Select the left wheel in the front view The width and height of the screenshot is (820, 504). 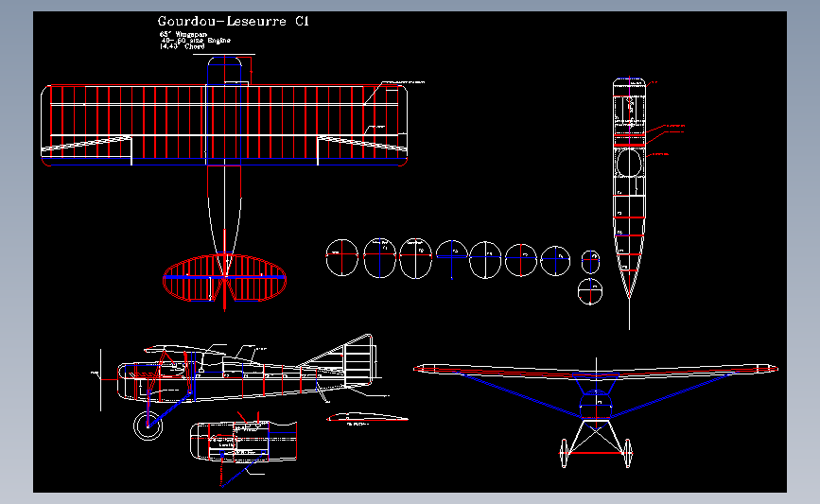[x=564, y=453]
